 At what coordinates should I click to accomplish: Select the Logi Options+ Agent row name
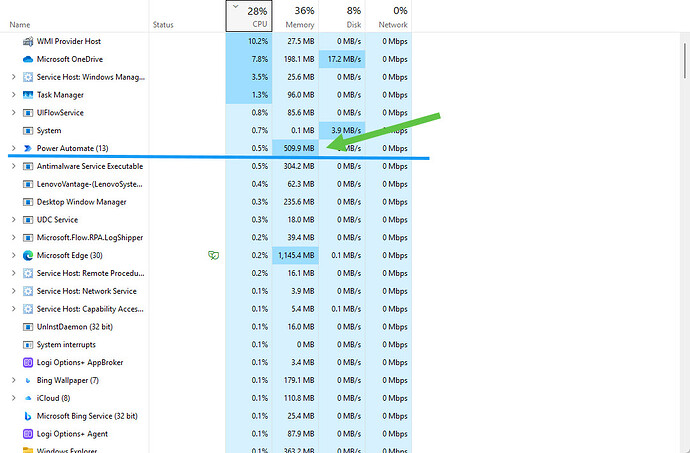pyautogui.click(x=72, y=434)
